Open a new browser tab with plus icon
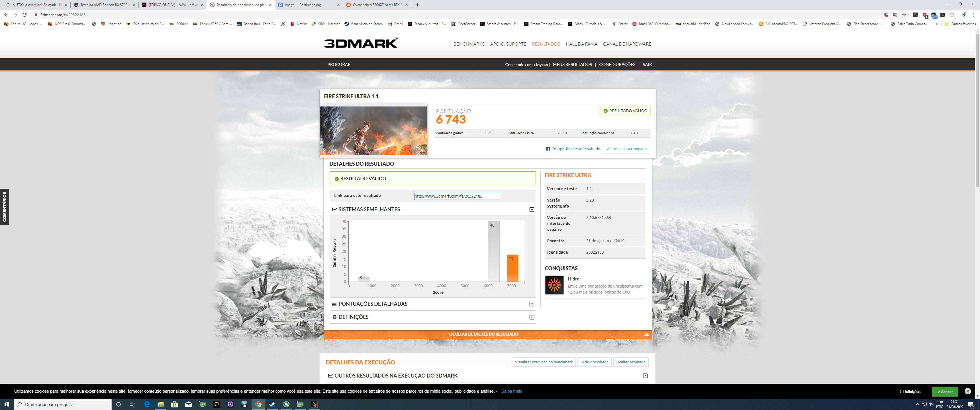The width and height of the screenshot is (980, 410). tap(417, 5)
